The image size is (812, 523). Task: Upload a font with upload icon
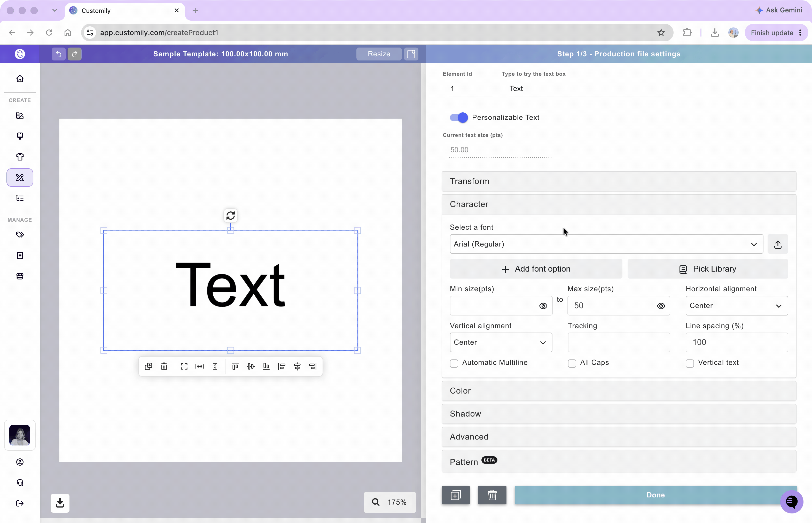click(x=778, y=244)
